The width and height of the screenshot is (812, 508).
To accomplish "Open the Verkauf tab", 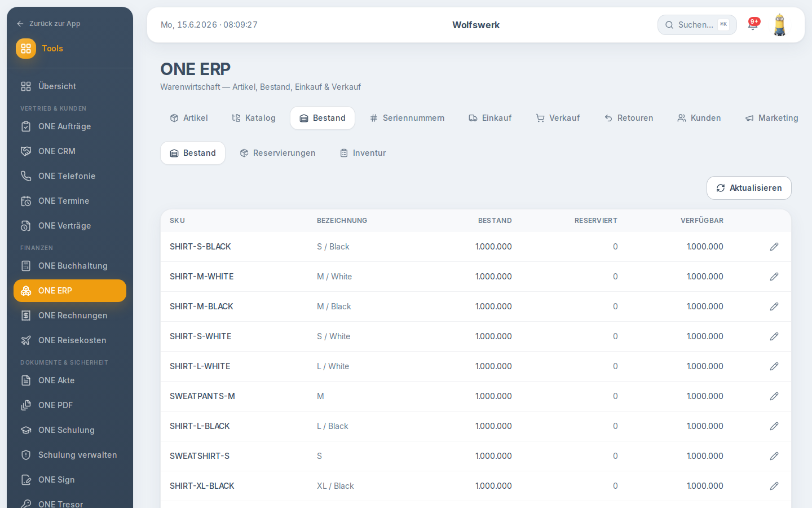I will pos(558,118).
